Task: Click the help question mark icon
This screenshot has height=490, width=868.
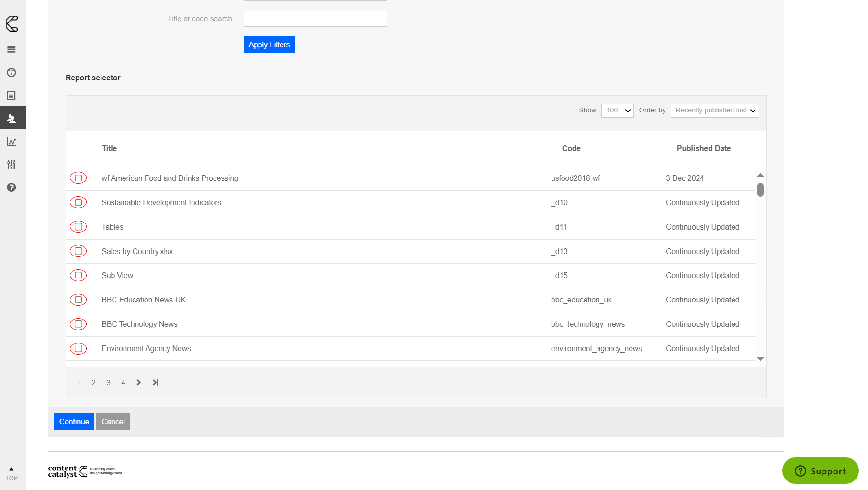Action: pos(11,188)
